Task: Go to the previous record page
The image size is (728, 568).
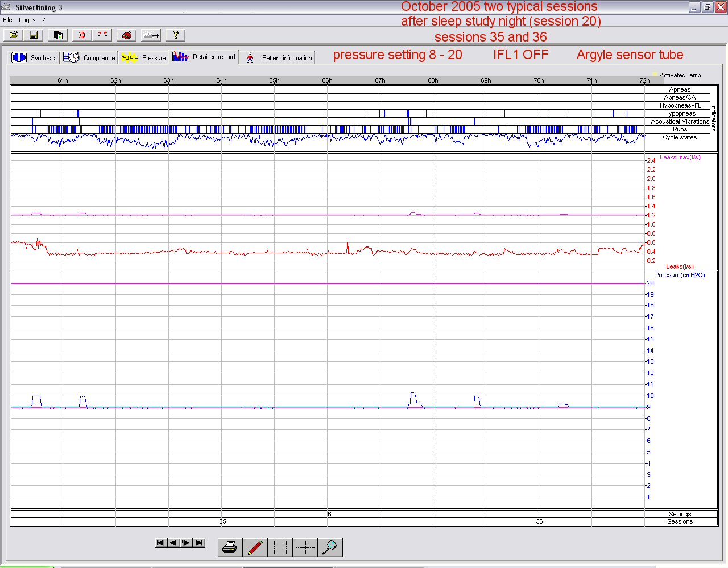Action: click(x=173, y=543)
